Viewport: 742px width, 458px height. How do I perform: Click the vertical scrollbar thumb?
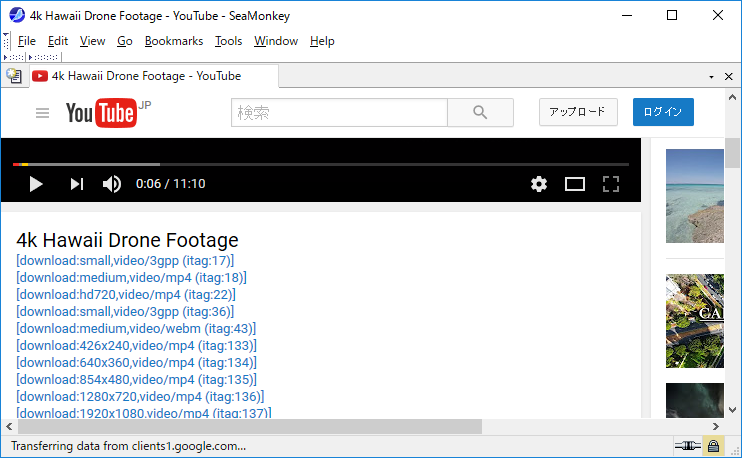pos(733,153)
